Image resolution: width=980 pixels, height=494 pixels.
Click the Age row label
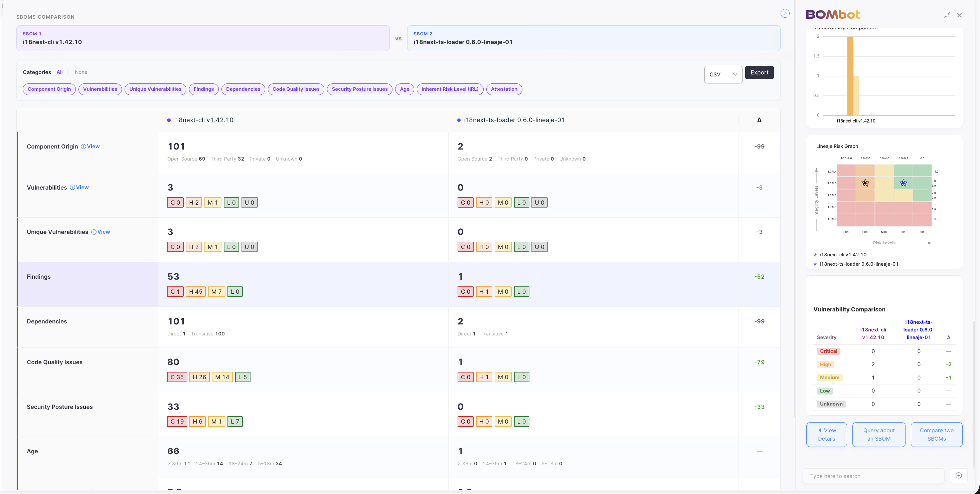pyautogui.click(x=32, y=451)
